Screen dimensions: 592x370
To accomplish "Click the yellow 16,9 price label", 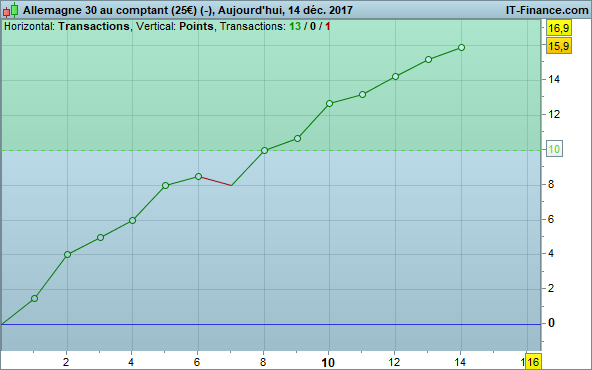I will pyautogui.click(x=559, y=28).
